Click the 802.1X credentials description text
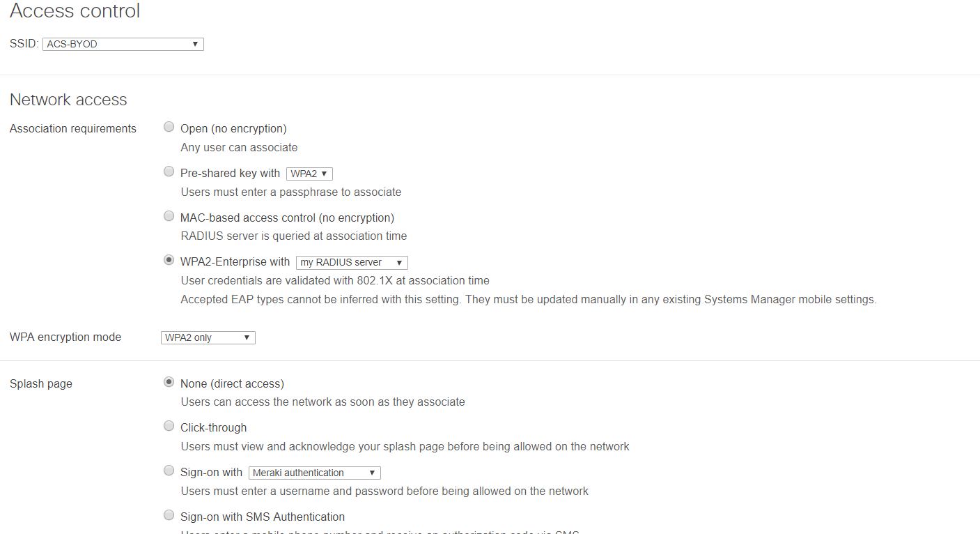The width and height of the screenshot is (980, 534). [x=335, y=281]
